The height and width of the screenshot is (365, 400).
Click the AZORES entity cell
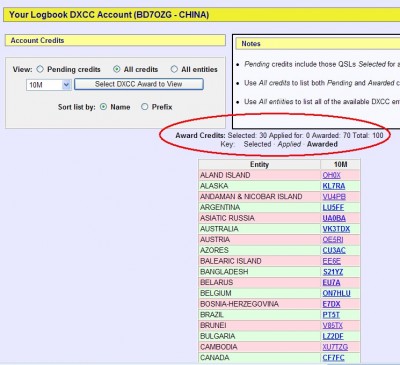click(x=259, y=250)
